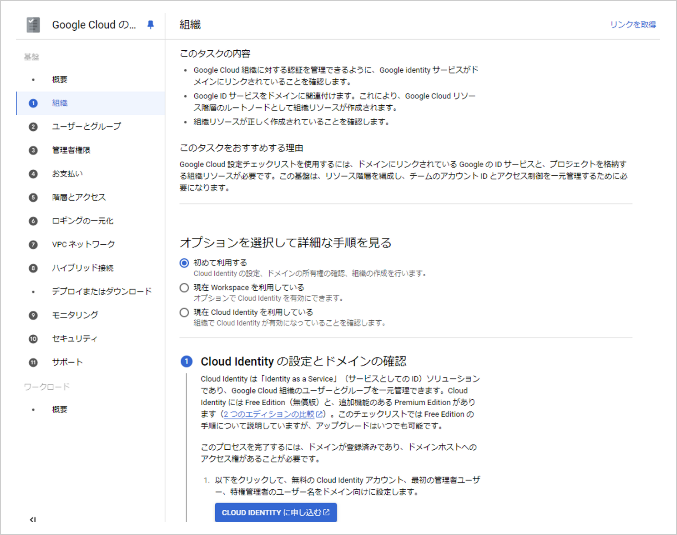Screen dimensions: 677x535
Task: Click the blue pin icon
Action: pyautogui.click(x=150, y=25)
